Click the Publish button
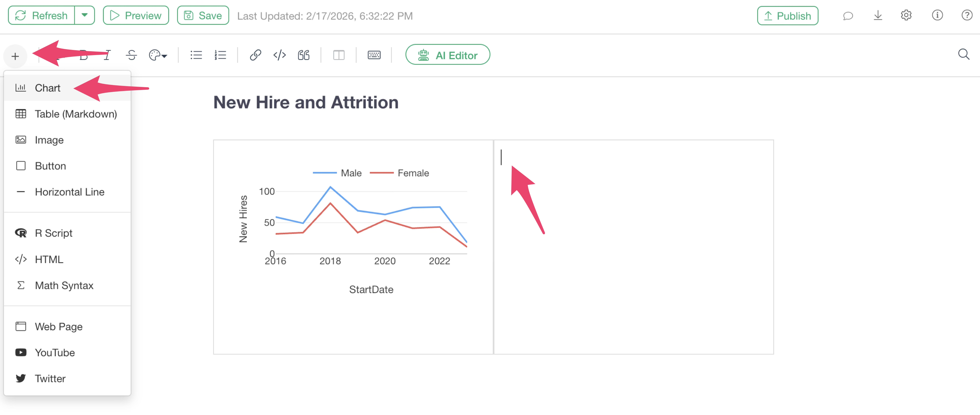980x415 pixels. 788,16
